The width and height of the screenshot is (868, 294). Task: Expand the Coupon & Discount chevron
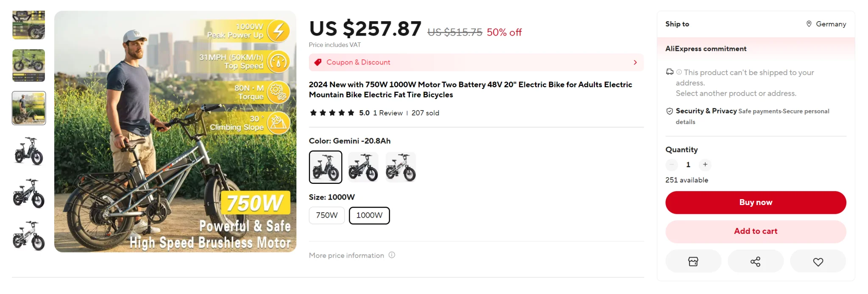tap(635, 62)
